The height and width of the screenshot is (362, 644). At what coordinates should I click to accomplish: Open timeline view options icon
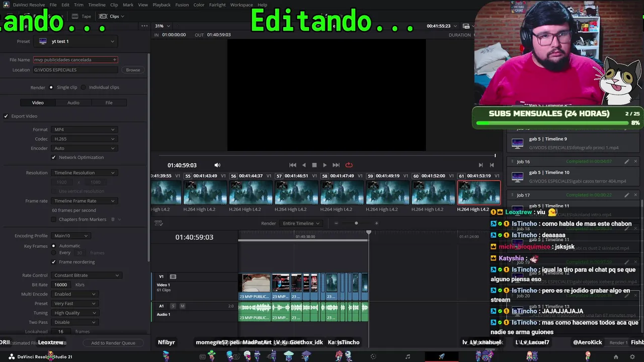158,223
